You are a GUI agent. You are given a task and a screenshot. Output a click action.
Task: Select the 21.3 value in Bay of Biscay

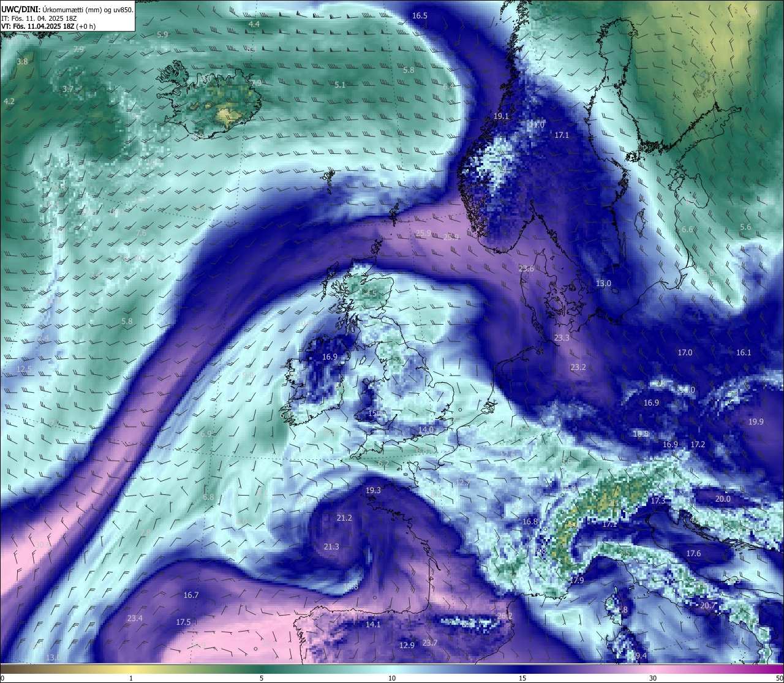point(331,547)
